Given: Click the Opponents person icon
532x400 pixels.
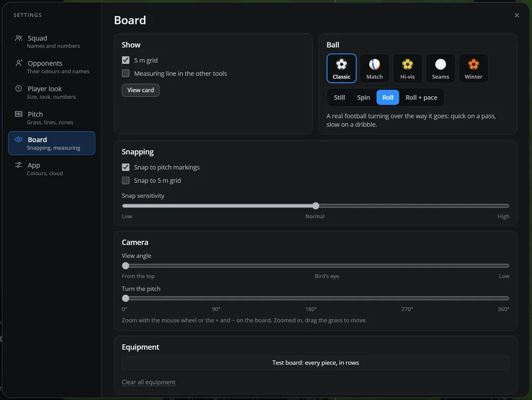Looking at the screenshot, I should coord(19,63).
